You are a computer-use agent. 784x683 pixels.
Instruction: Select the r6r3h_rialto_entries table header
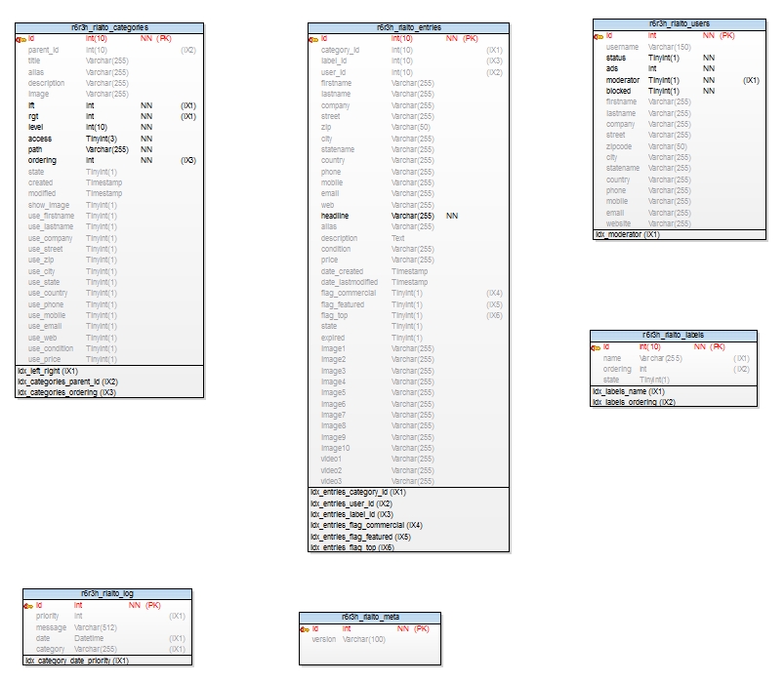pos(408,27)
